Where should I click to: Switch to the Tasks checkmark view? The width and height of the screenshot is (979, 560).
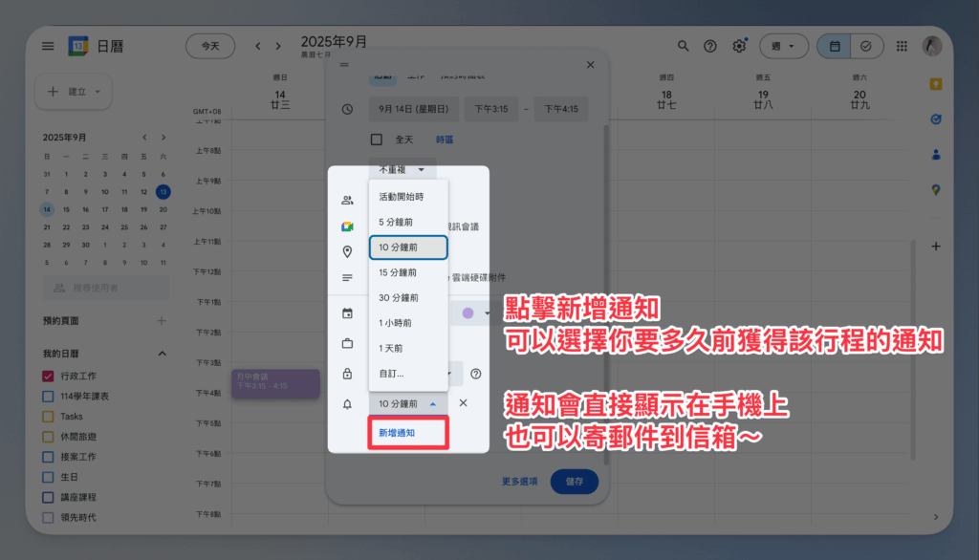coord(866,46)
